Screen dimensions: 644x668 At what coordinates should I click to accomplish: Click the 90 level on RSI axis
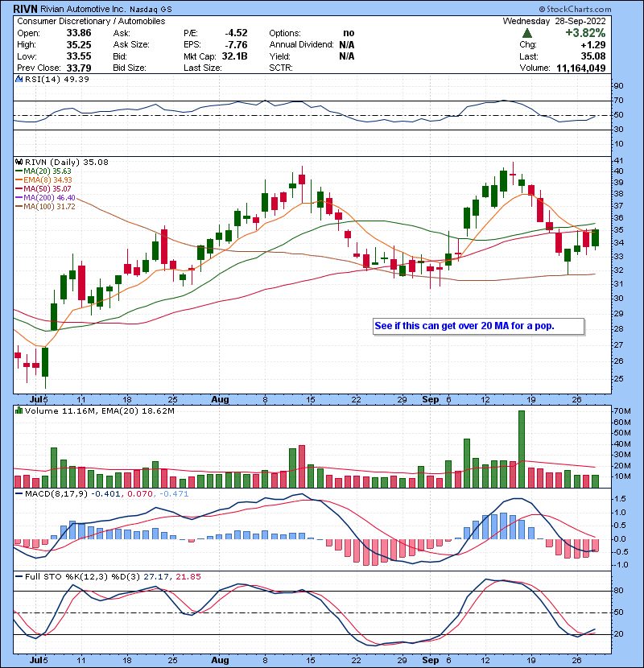click(618, 85)
